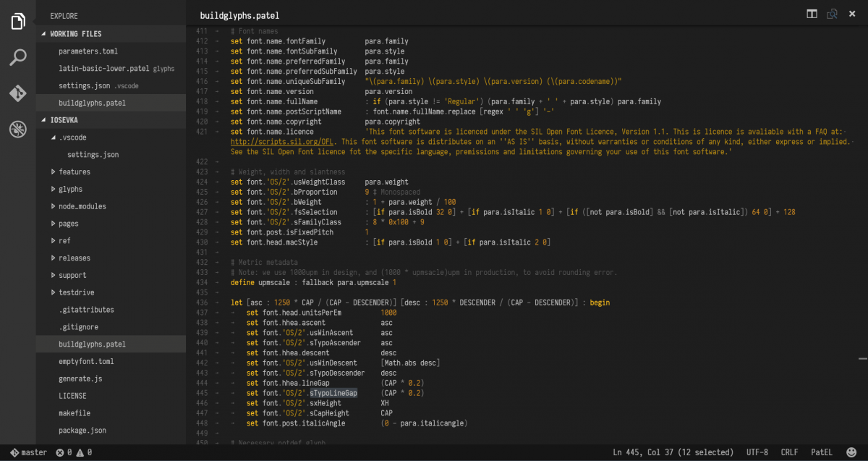
Task: Select buildglyphs.patel in working files
Action: pyautogui.click(x=111, y=103)
